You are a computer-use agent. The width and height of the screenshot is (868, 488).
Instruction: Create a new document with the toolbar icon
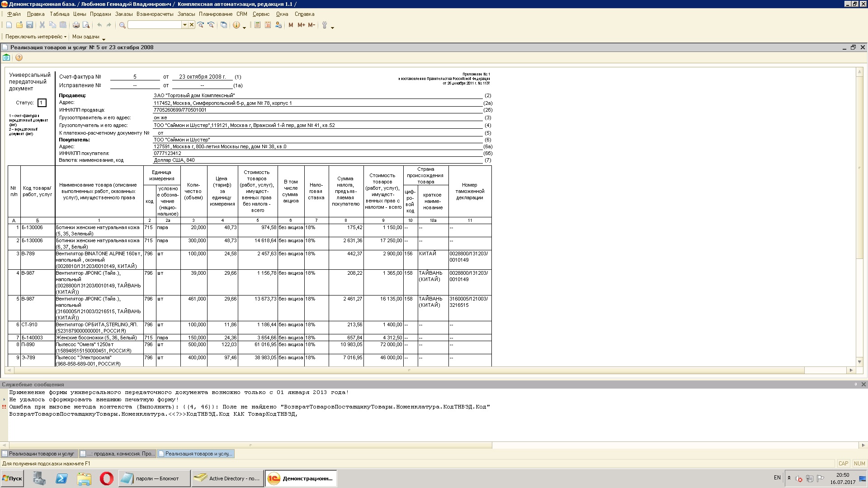pos(9,25)
